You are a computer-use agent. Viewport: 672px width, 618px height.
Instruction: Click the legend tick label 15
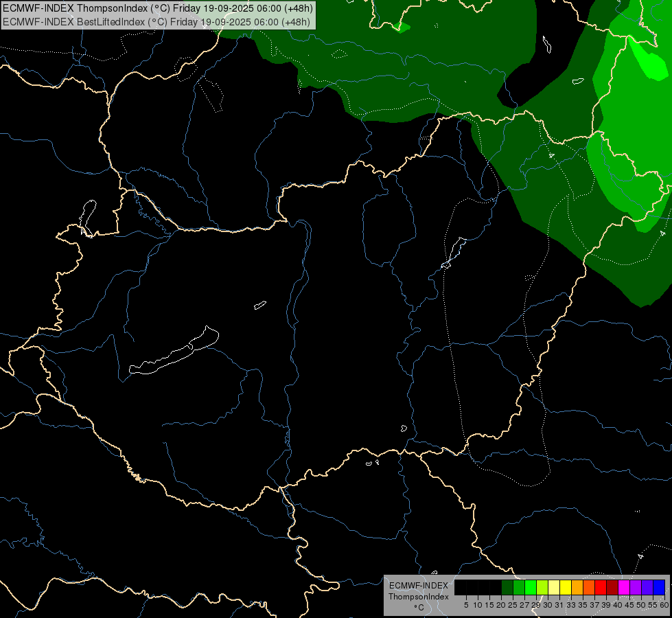(489, 605)
